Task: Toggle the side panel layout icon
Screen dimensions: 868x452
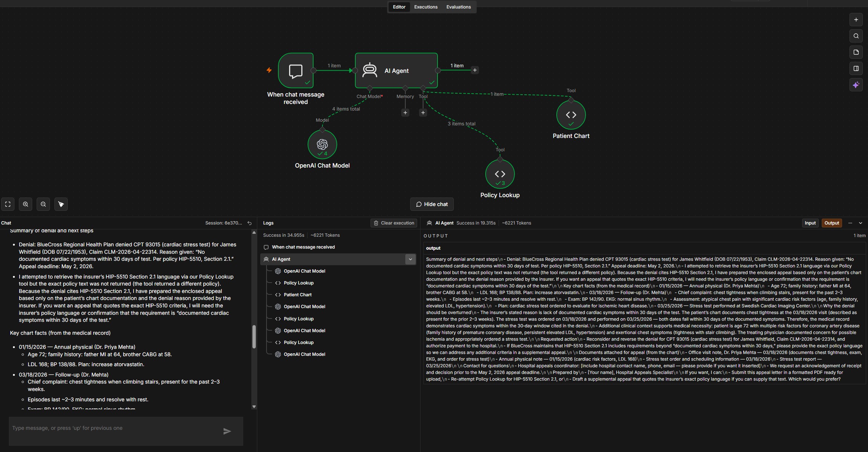Action: coord(856,68)
